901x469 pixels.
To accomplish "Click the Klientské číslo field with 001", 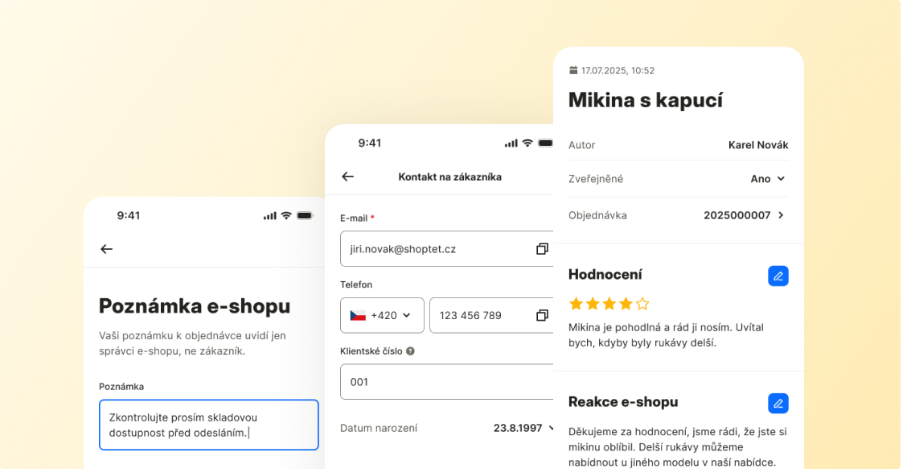I will tap(447, 382).
